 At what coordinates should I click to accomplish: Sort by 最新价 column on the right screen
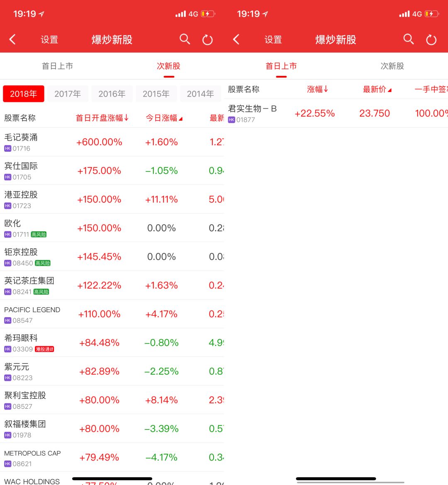pos(377,90)
